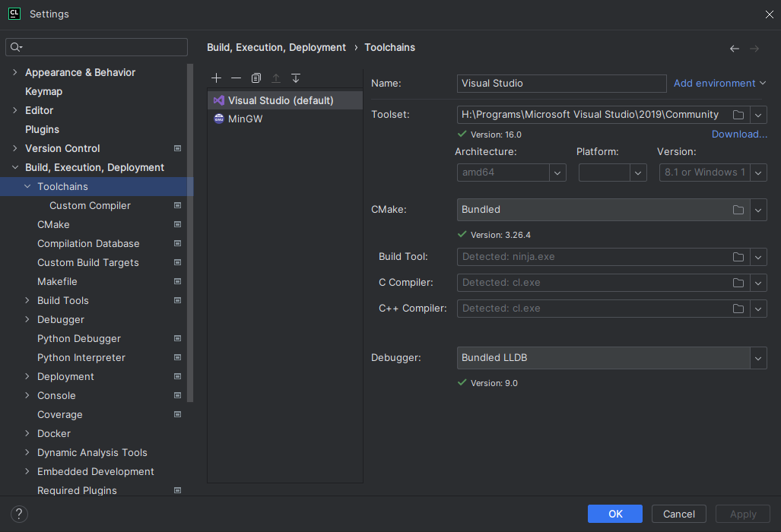Browse for the Build Tool executable
Viewport: 781px width, 532px height.
(x=737, y=256)
